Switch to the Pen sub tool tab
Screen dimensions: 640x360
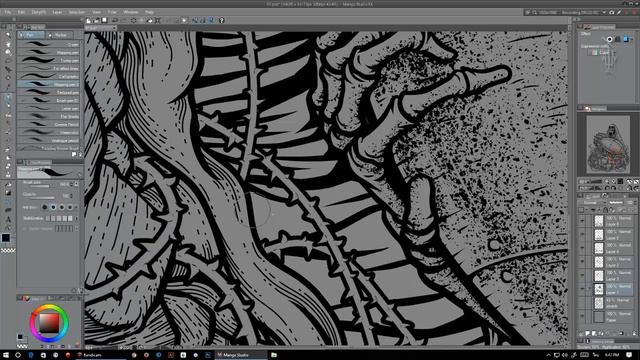pyautogui.click(x=31, y=35)
